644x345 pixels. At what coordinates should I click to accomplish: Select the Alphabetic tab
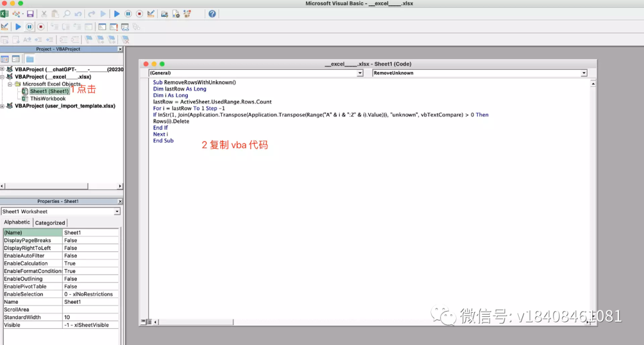[x=16, y=222]
